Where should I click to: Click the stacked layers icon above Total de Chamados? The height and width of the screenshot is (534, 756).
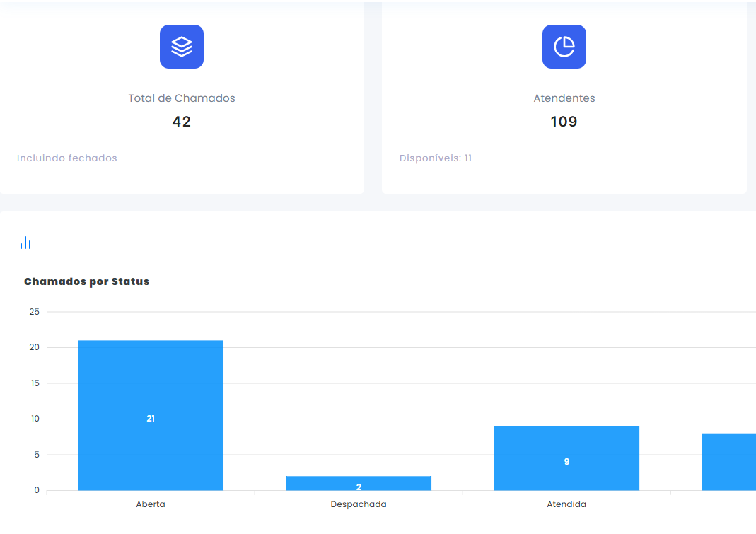click(182, 47)
